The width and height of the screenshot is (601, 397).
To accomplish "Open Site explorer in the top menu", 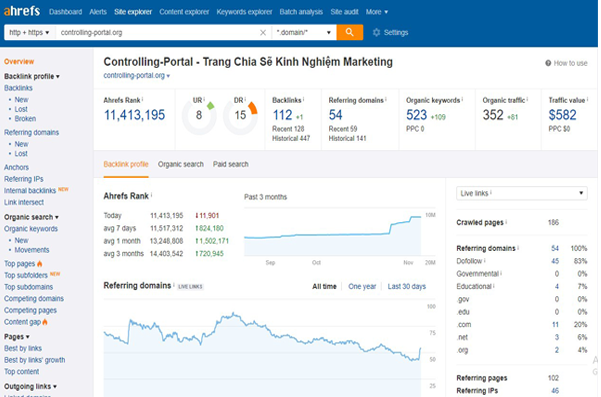I will 133,12.
